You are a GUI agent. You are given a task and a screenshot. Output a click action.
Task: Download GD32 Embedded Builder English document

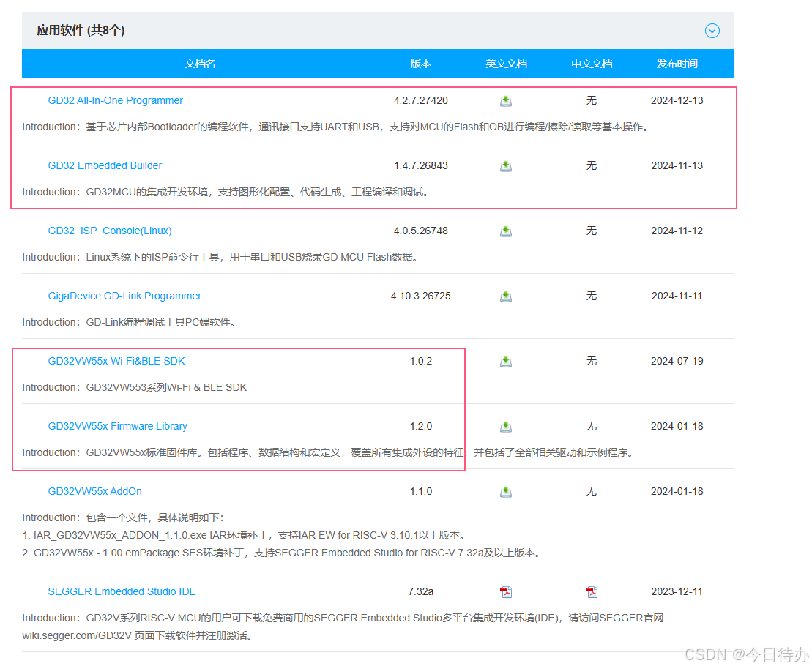tap(506, 166)
